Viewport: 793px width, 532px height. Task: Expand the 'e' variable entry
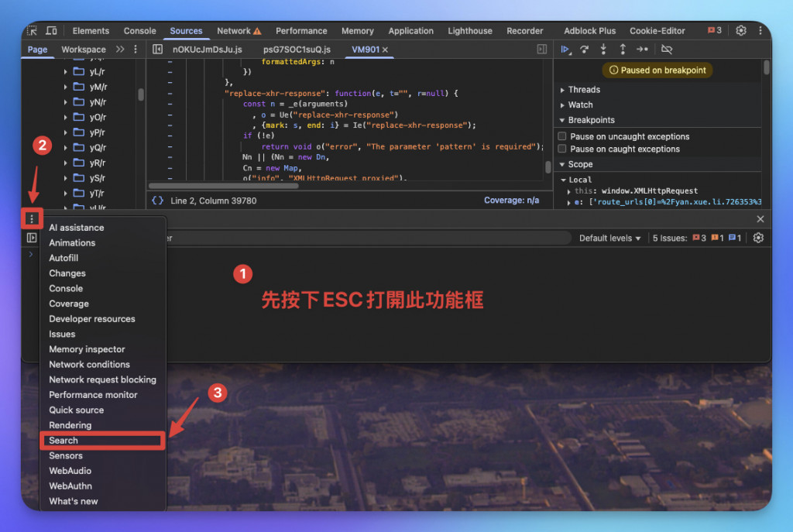[x=569, y=202]
